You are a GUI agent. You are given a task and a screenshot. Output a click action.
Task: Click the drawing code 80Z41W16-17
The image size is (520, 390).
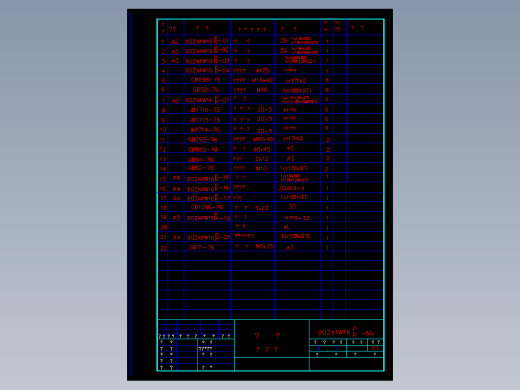click(x=208, y=198)
